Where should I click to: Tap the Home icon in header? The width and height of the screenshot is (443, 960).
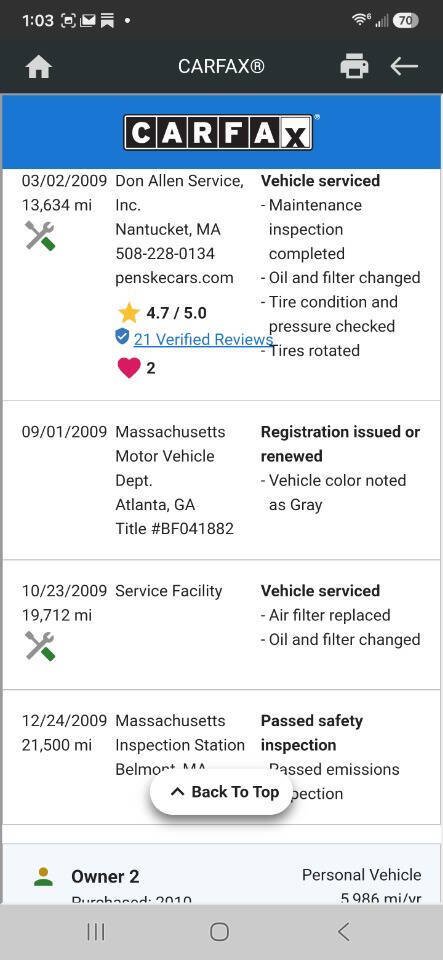[39, 67]
